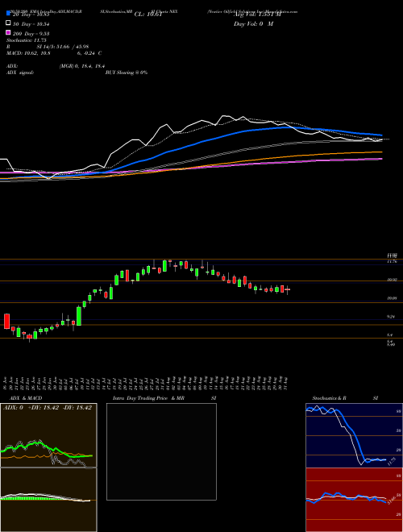
Task: Click the 11.73 stochastics value label
Action: 391,461
